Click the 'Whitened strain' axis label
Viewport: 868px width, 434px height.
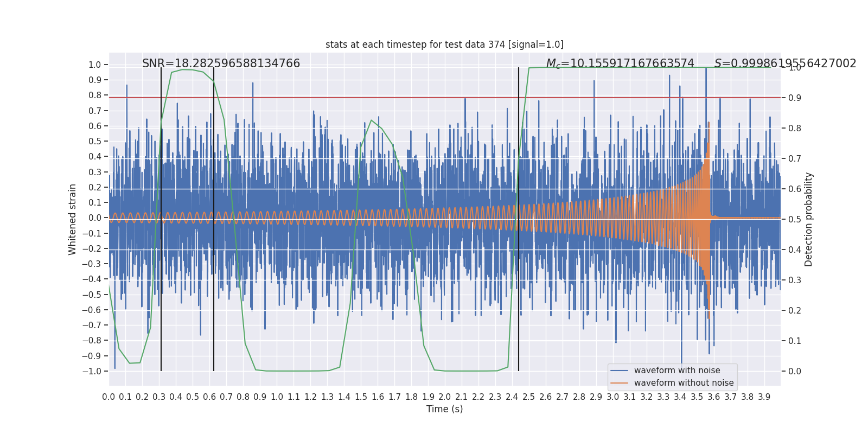pos(73,219)
